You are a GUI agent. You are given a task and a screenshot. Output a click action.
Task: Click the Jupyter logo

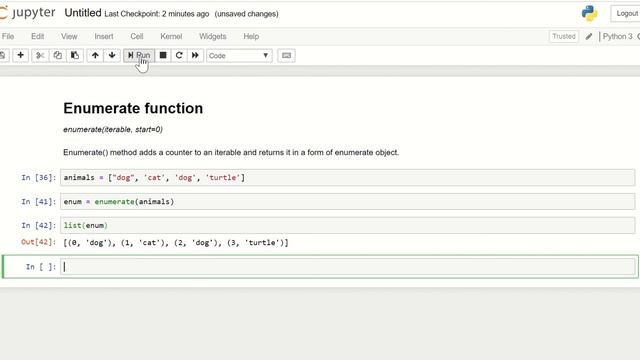[27, 13]
